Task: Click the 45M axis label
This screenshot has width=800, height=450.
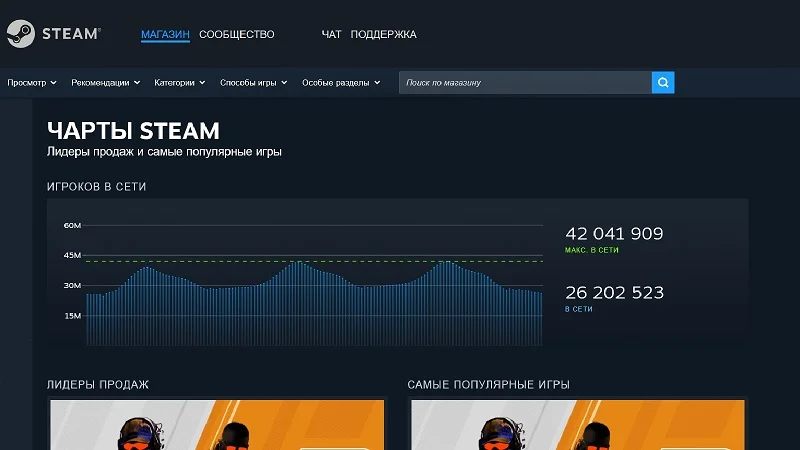Action: [72, 255]
